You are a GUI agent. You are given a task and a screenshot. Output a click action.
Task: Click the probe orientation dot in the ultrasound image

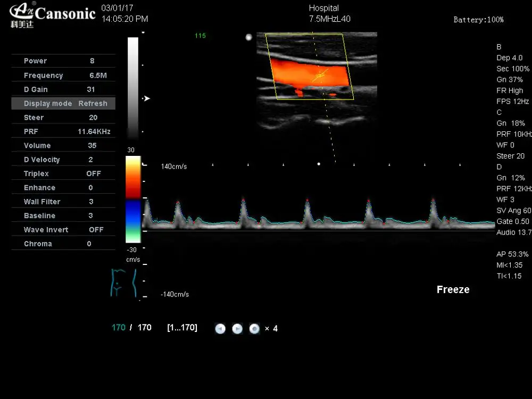(248, 37)
